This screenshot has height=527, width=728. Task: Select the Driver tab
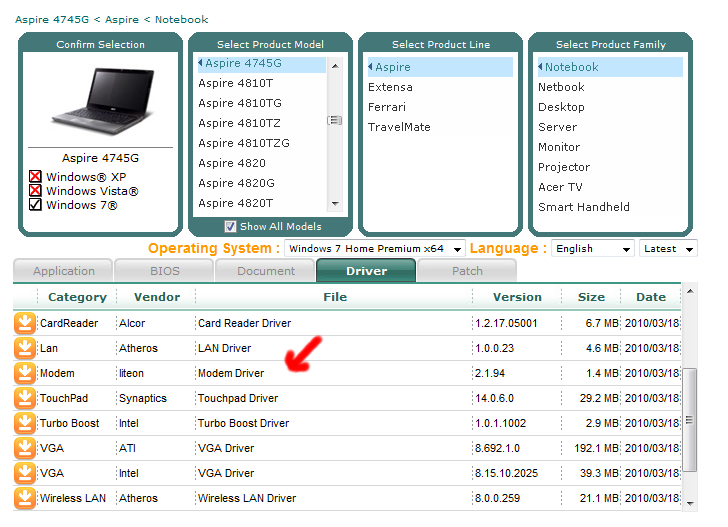pyautogui.click(x=366, y=271)
